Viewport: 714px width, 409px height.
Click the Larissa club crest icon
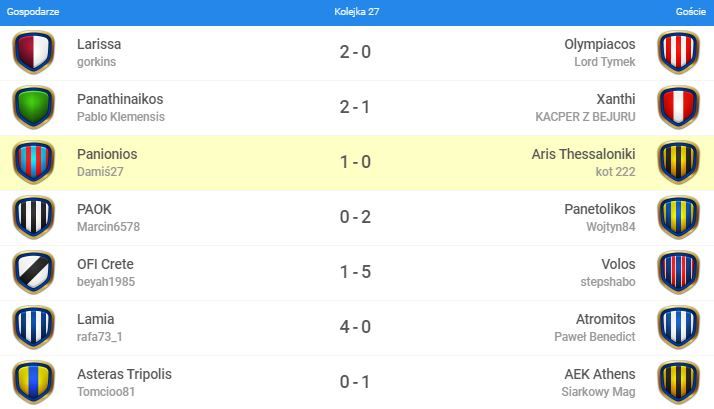[x=33, y=53]
